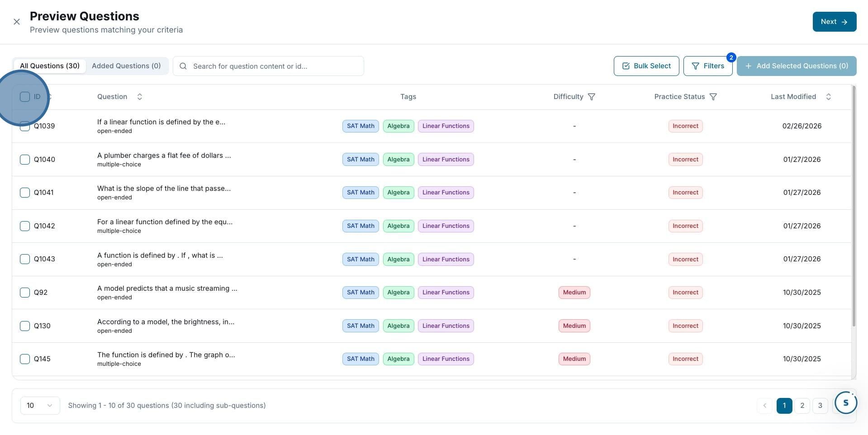Click the search magnifier icon
The width and height of the screenshot is (868, 435).
(x=183, y=66)
